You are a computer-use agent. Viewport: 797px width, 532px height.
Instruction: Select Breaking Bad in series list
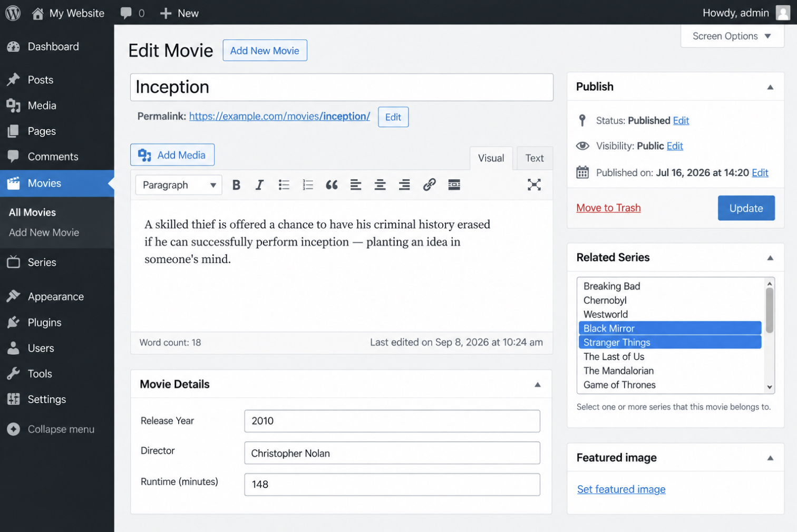(670, 286)
